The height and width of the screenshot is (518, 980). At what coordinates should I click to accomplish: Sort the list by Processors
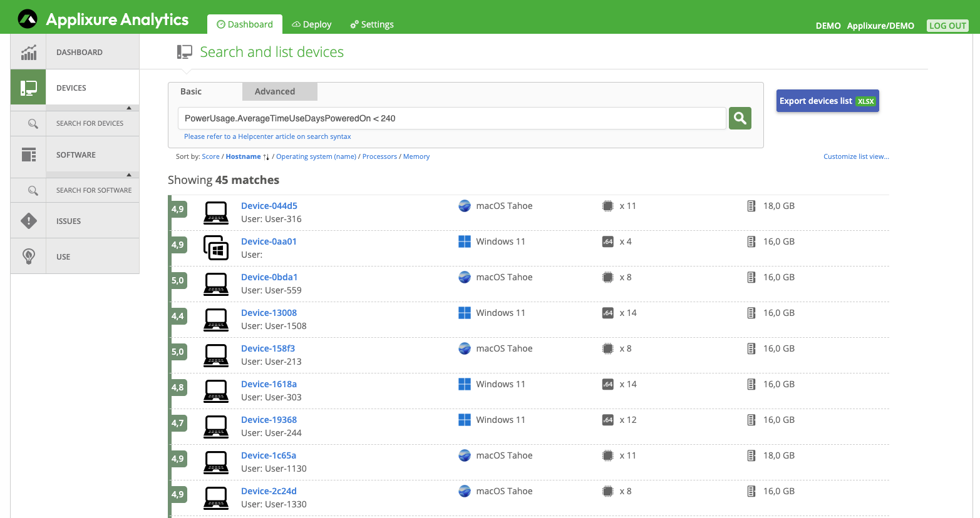click(x=379, y=156)
